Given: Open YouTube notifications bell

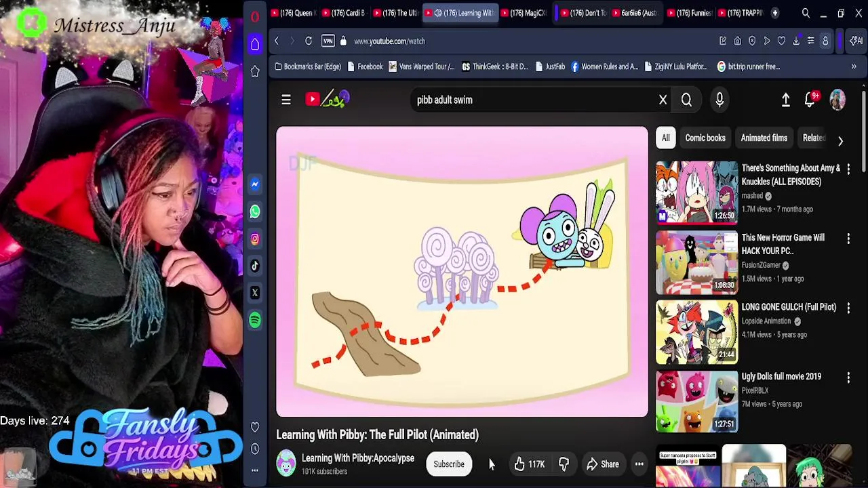Looking at the screenshot, I should [810, 100].
